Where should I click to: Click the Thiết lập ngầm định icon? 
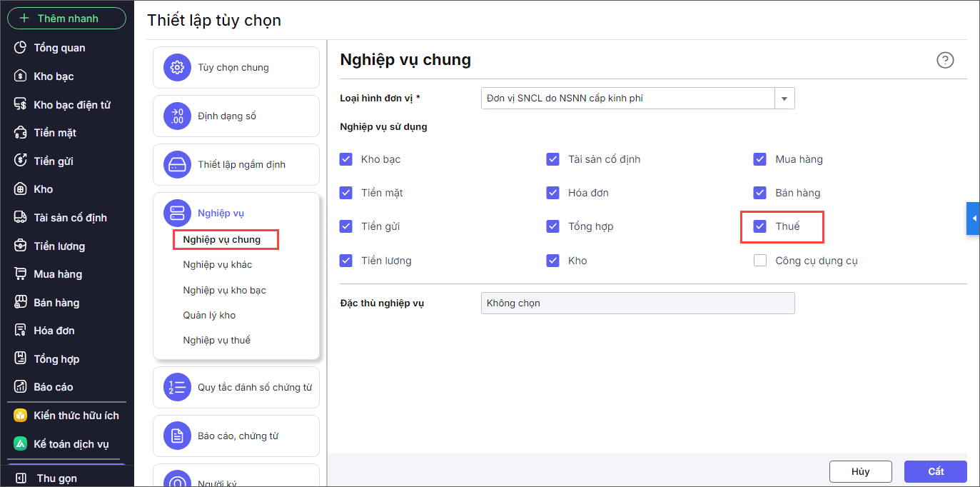click(177, 165)
